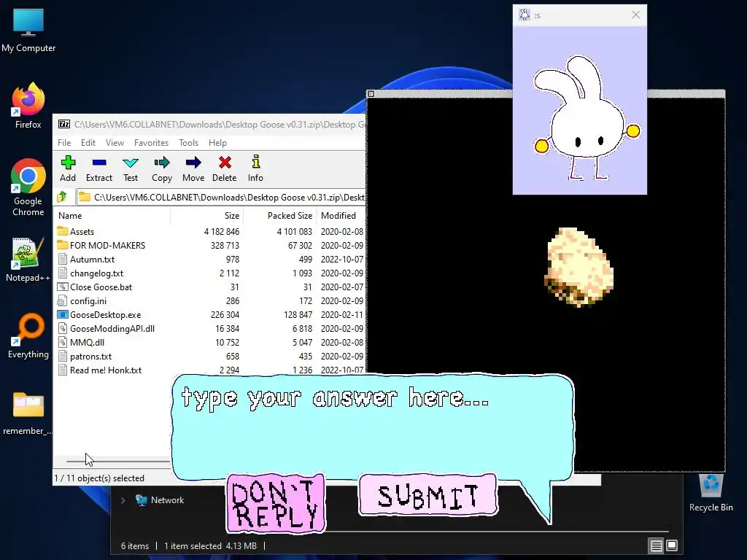Open the Edit menu
The width and height of the screenshot is (747, 560).
click(x=88, y=142)
